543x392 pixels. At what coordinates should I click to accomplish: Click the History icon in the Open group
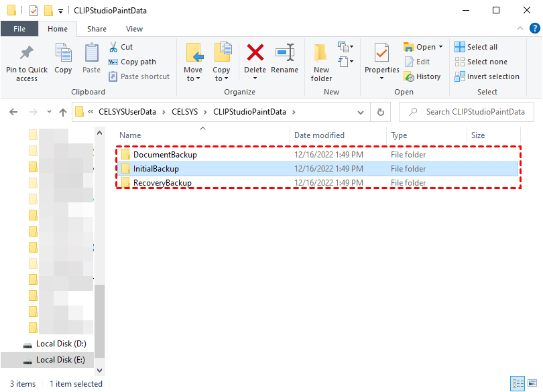(x=422, y=76)
